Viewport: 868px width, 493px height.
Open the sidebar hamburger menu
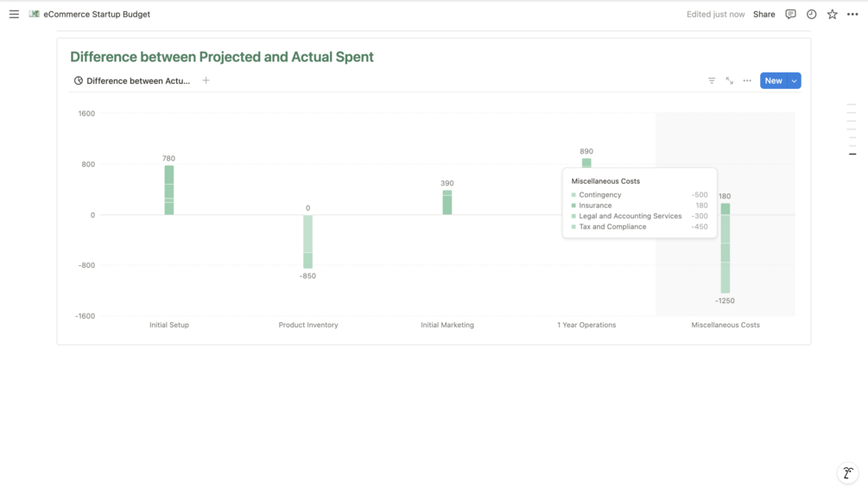coord(14,14)
